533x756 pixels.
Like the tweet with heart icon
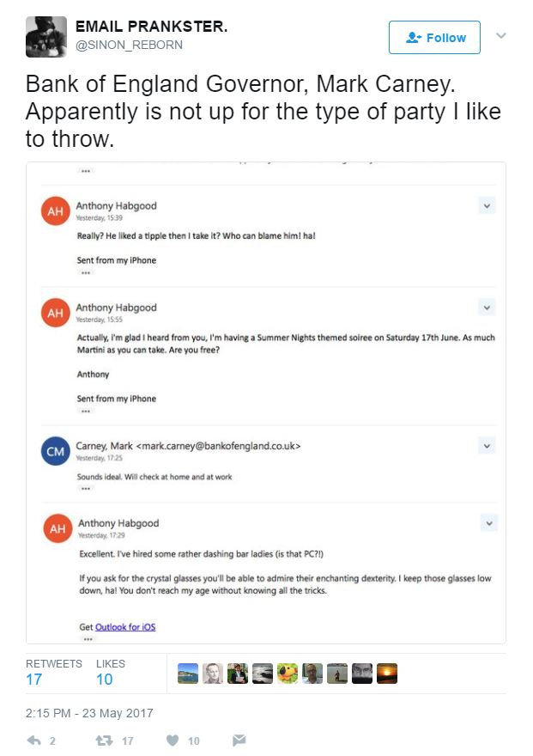[173, 740]
